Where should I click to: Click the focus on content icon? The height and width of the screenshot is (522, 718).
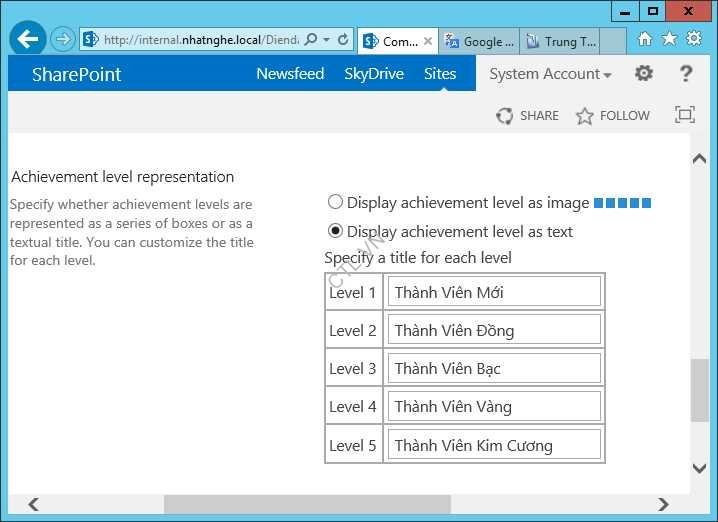(685, 115)
